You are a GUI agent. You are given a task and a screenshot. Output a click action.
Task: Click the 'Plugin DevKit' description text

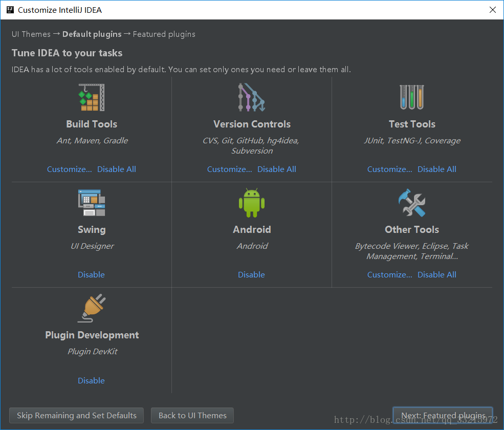(93, 352)
